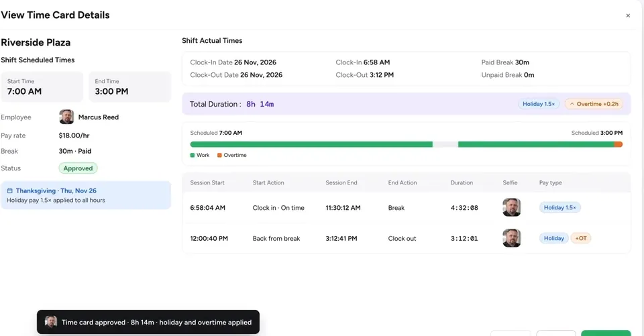The height and width of the screenshot is (336, 644).
Task: Click the 'Thanksgiving · Thu, Nov 26' holiday title
Action: pyautogui.click(x=56, y=190)
